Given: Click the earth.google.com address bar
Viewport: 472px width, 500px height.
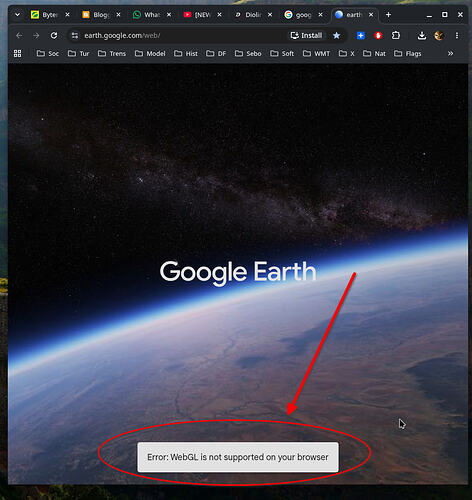Looking at the screenshot, I should [180, 35].
